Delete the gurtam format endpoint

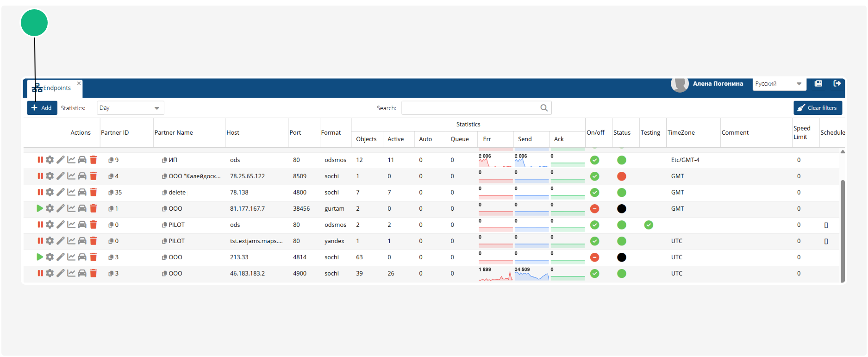pos(93,208)
